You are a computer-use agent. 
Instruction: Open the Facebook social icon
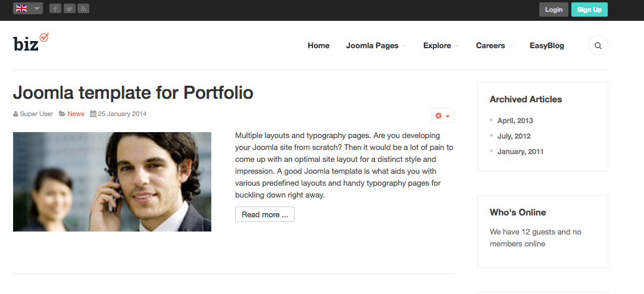[55, 9]
